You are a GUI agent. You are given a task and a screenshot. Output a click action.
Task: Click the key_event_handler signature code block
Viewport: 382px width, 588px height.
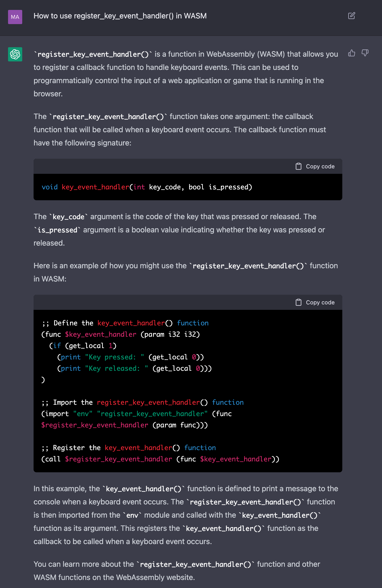coord(147,187)
